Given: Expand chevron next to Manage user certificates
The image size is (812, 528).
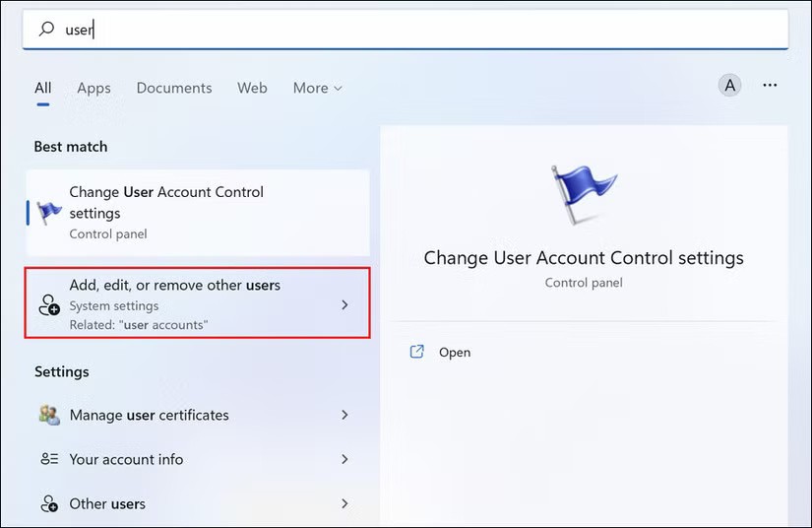Looking at the screenshot, I should click(344, 415).
